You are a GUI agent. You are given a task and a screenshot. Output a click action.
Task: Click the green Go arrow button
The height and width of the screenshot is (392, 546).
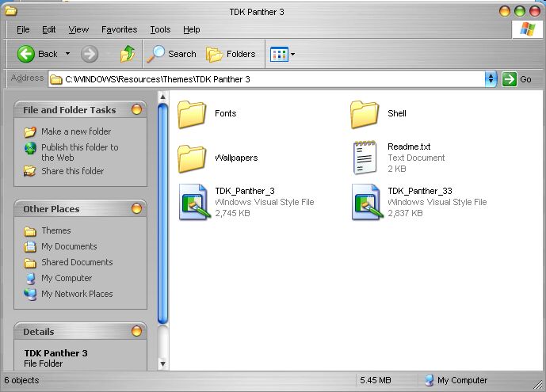click(509, 79)
